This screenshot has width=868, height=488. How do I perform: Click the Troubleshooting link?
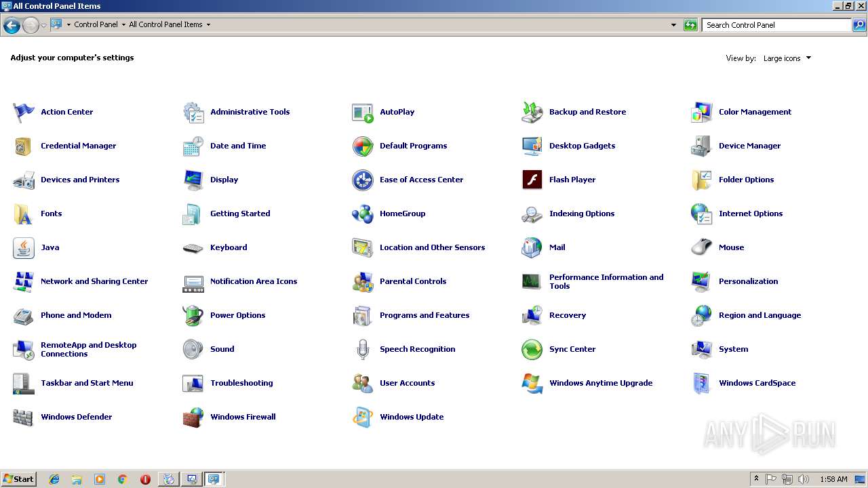(x=241, y=383)
